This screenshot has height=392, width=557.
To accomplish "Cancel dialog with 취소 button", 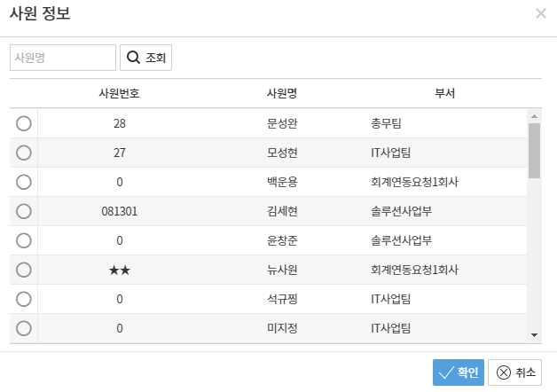I will tap(514, 372).
